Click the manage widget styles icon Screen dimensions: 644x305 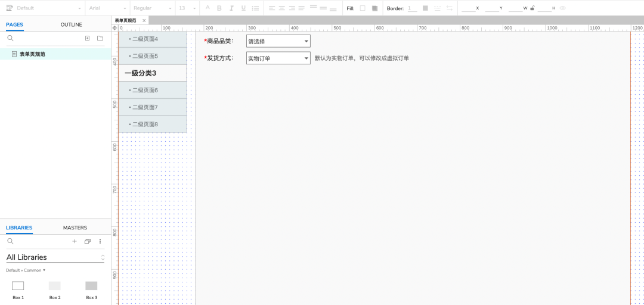(x=10, y=8)
